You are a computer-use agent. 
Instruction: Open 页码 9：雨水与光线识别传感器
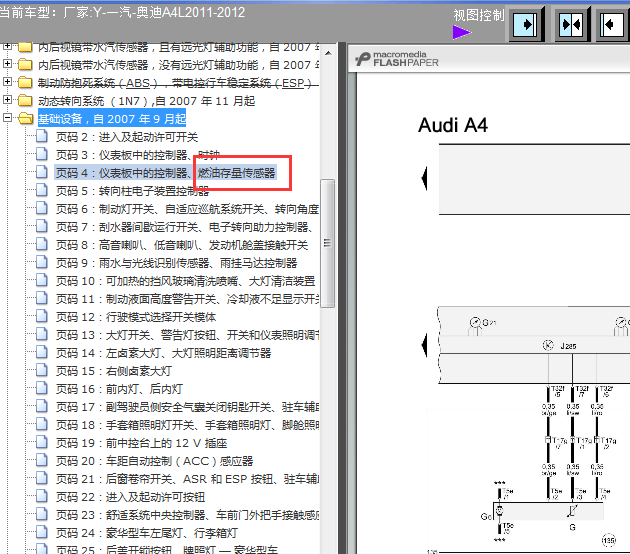(176, 263)
